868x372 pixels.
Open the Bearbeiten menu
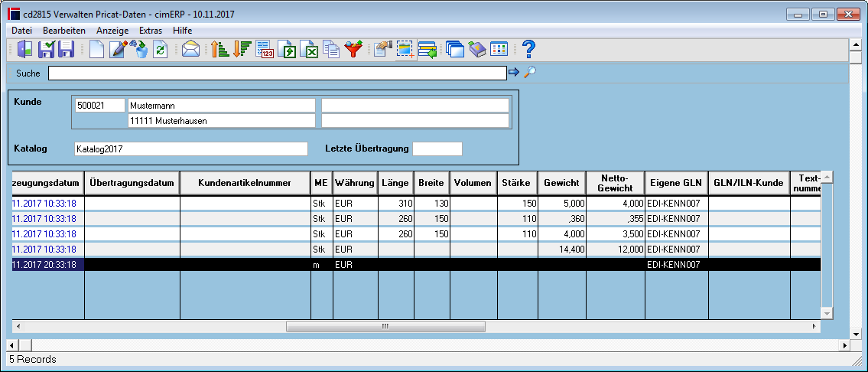[64, 31]
